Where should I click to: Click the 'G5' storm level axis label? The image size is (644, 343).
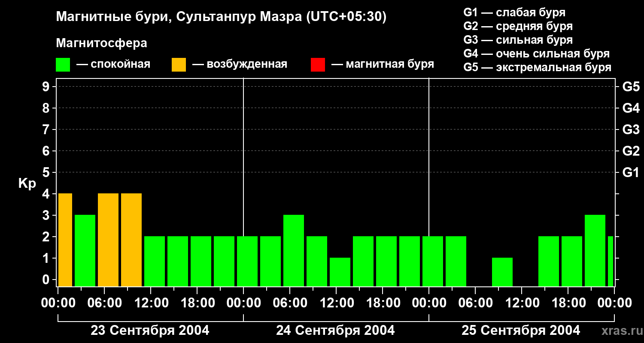[631, 87]
